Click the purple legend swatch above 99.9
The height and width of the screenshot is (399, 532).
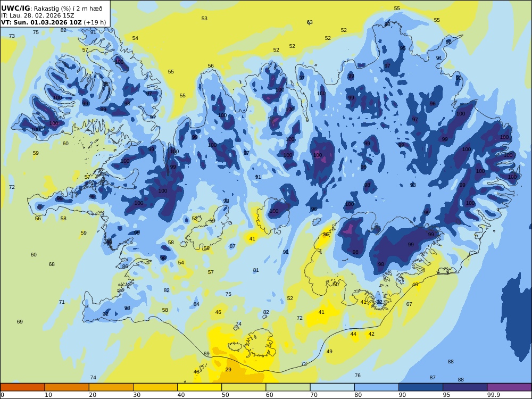pyautogui.click(x=509, y=387)
